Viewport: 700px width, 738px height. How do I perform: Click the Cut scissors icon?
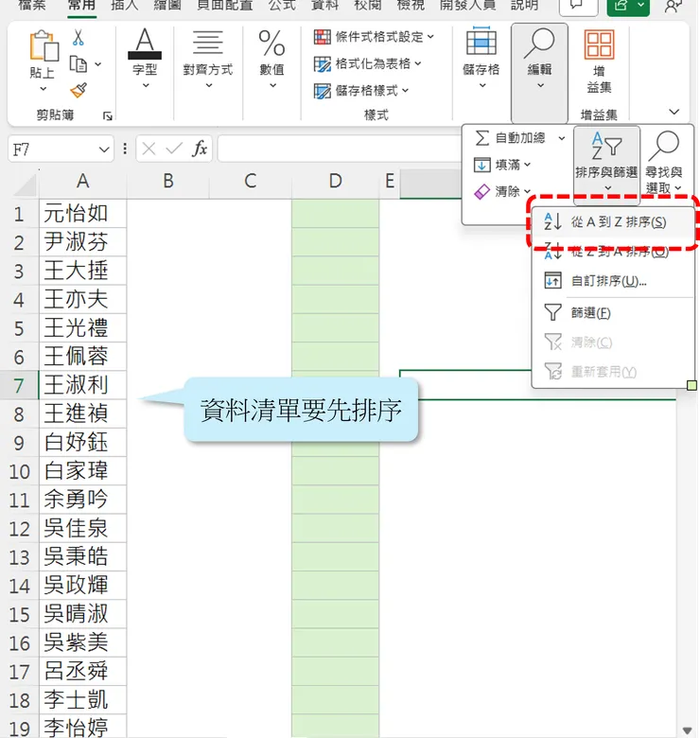(79, 37)
